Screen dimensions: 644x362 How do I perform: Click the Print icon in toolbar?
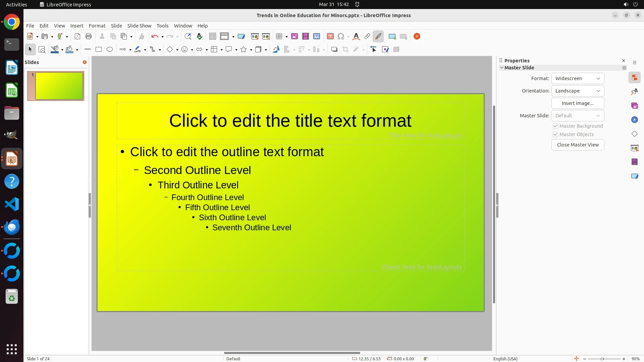click(x=89, y=37)
